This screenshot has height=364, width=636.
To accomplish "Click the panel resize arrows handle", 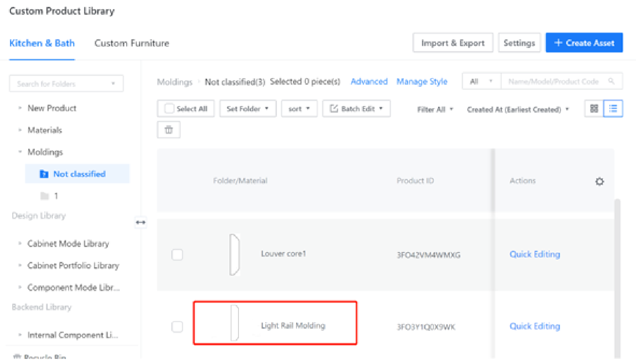I will [x=140, y=223].
